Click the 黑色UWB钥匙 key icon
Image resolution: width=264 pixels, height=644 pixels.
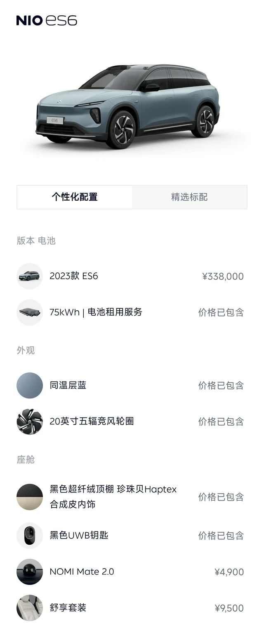pos(30,536)
